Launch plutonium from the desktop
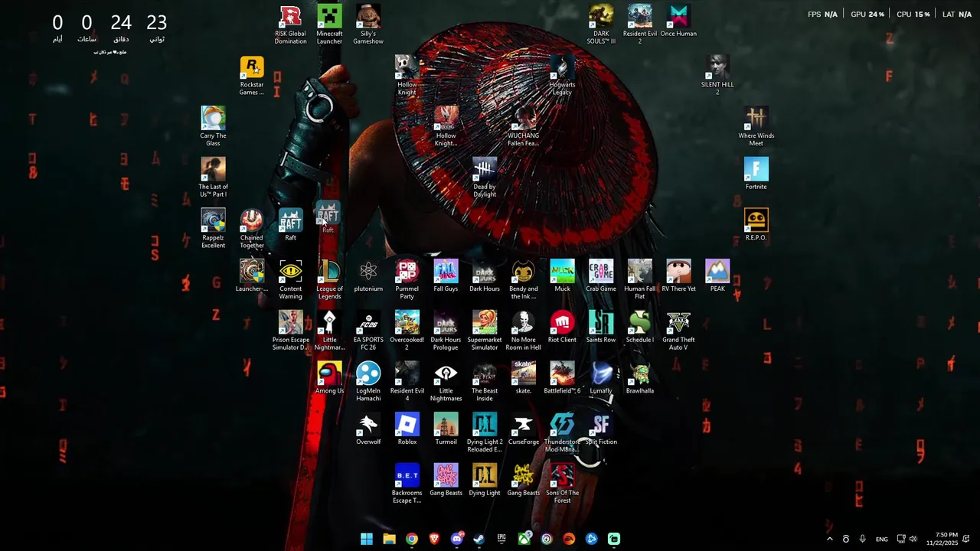The height and width of the screenshot is (551, 980). [368, 276]
